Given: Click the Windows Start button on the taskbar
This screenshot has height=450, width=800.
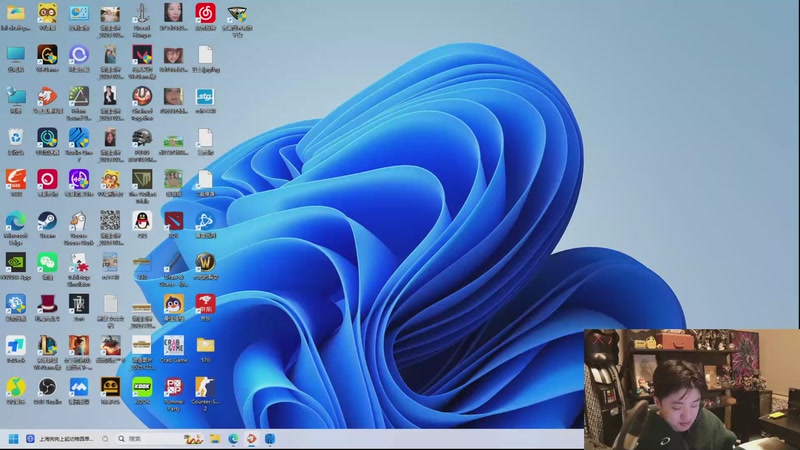Looking at the screenshot, I should tap(14, 439).
